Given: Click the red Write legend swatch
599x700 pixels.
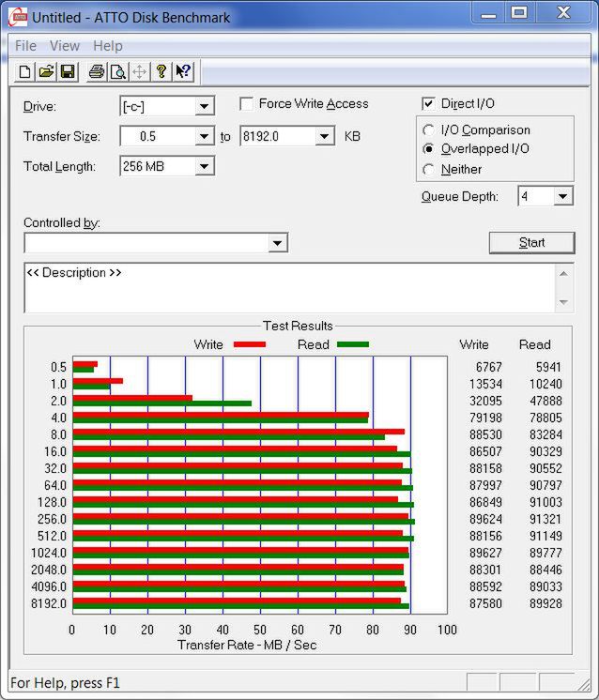Looking at the screenshot, I should point(250,344).
